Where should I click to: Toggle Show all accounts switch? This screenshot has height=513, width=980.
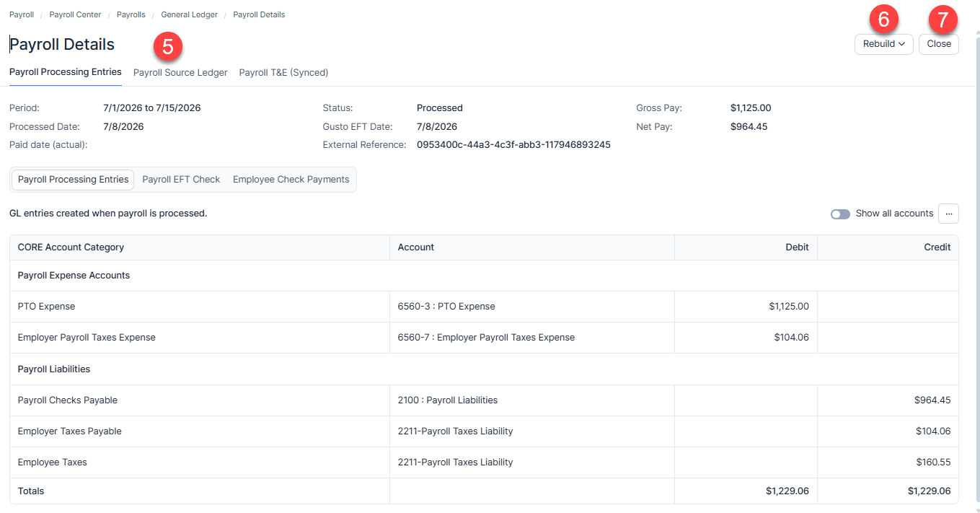pos(840,214)
